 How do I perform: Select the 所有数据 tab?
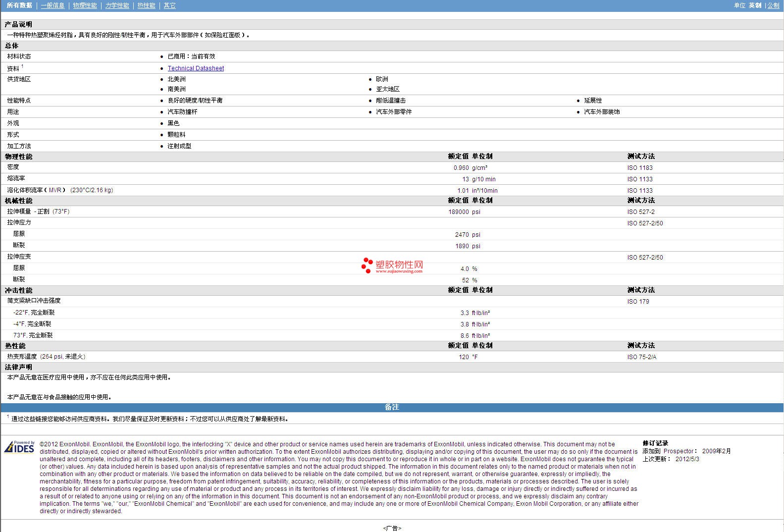point(19,5)
